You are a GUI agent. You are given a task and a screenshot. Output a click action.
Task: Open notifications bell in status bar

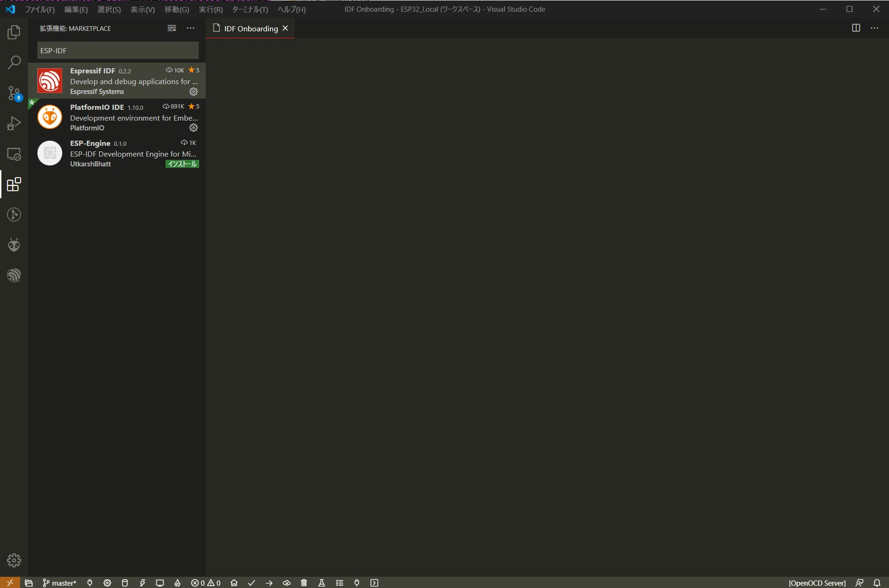tap(877, 583)
